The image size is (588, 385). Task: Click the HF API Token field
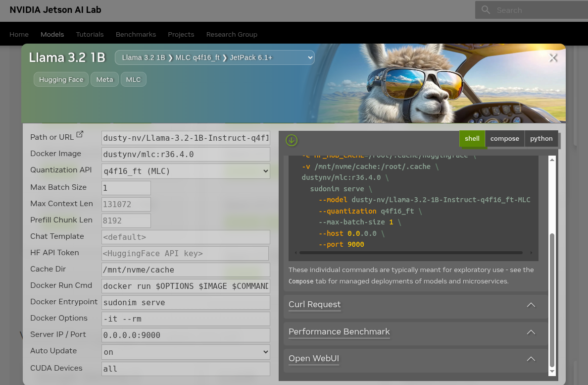pyautogui.click(x=185, y=254)
